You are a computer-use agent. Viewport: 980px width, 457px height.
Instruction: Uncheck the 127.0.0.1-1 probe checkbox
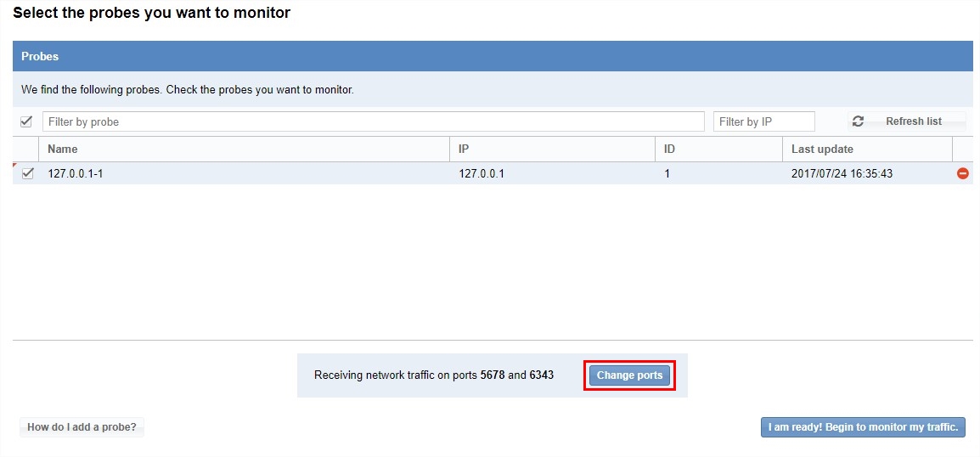click(x=28, y=173)
